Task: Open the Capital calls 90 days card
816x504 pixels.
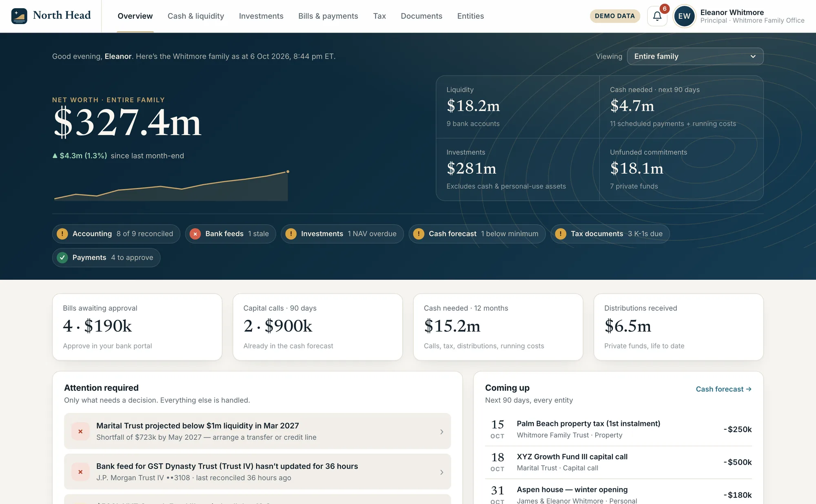Action: click(x=317, y=327)
